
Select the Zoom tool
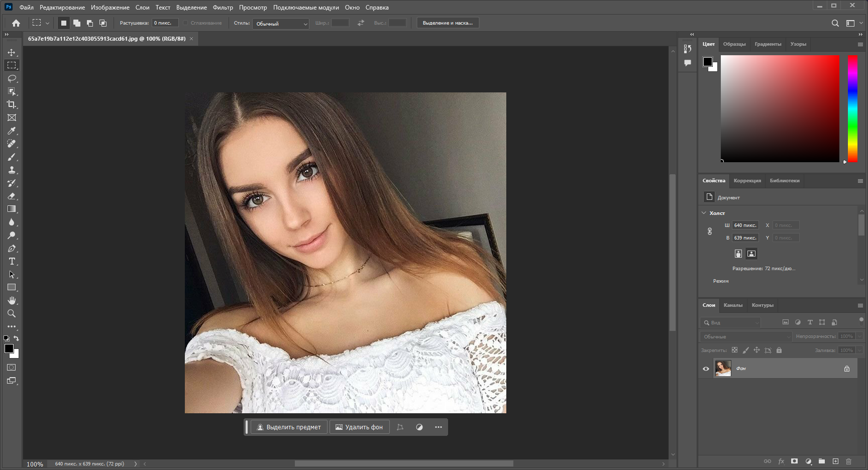[12, 313]
